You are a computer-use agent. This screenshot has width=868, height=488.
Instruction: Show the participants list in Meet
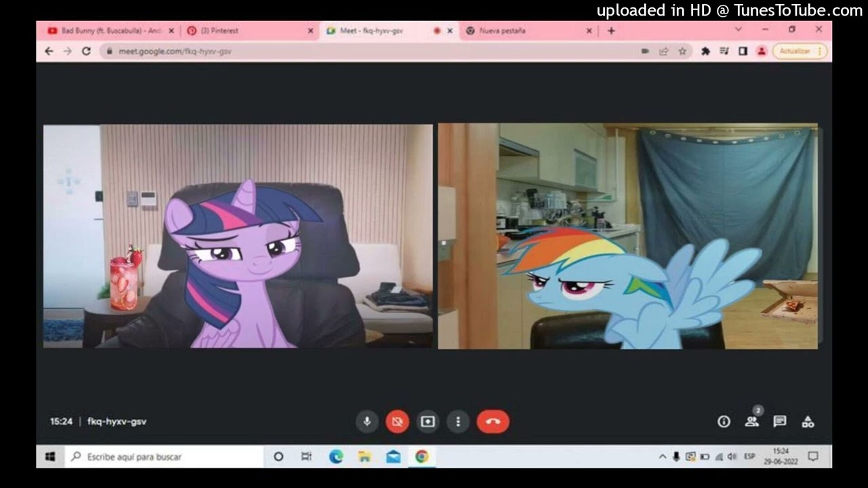(752, 422)
